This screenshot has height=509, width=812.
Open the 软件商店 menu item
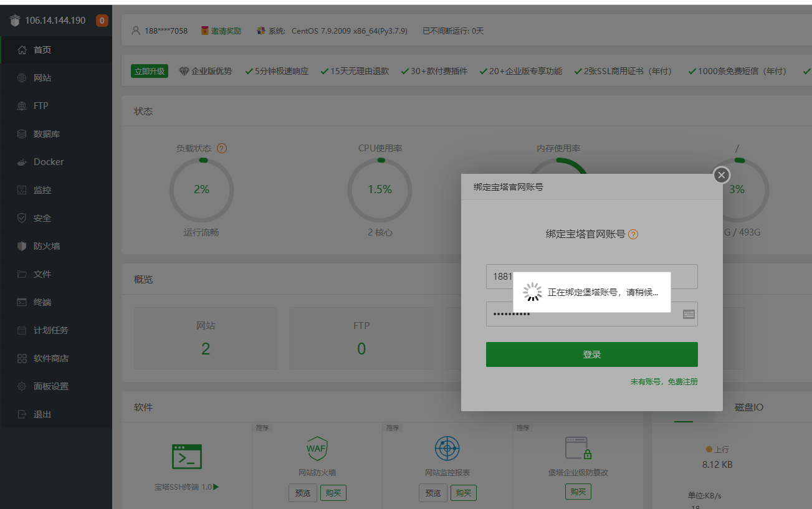(56, 358)
